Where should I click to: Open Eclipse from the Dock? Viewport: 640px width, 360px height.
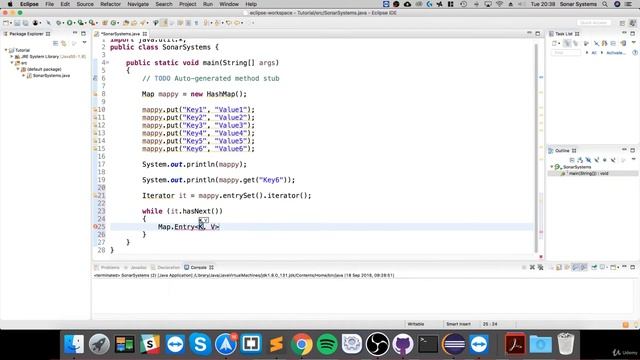point(453,344)
